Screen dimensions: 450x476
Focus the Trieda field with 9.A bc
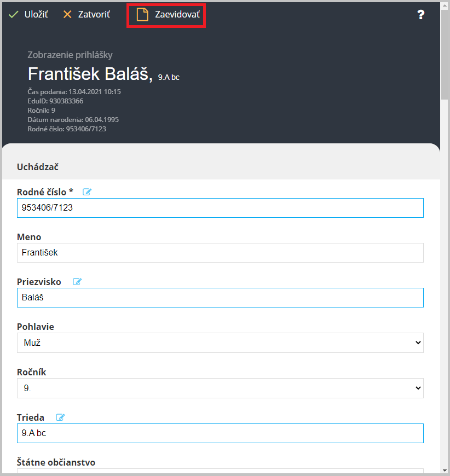[220, 433]
